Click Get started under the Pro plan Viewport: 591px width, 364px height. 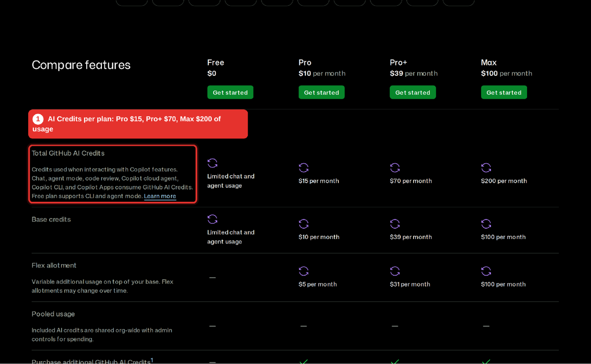(x=322, y=92)
